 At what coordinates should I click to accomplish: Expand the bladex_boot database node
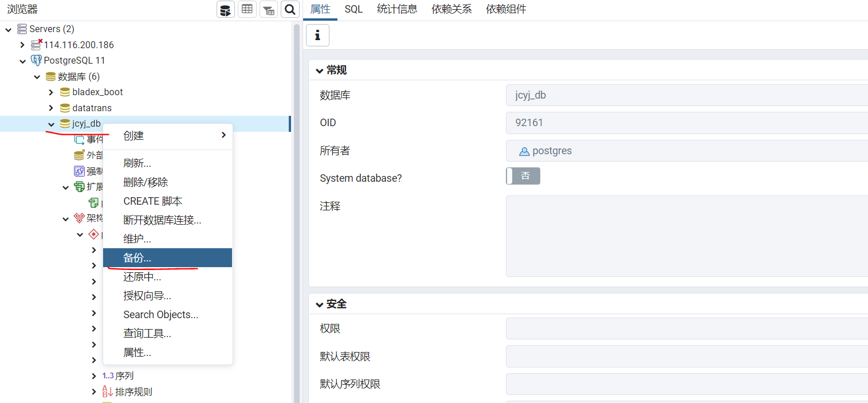51,92
